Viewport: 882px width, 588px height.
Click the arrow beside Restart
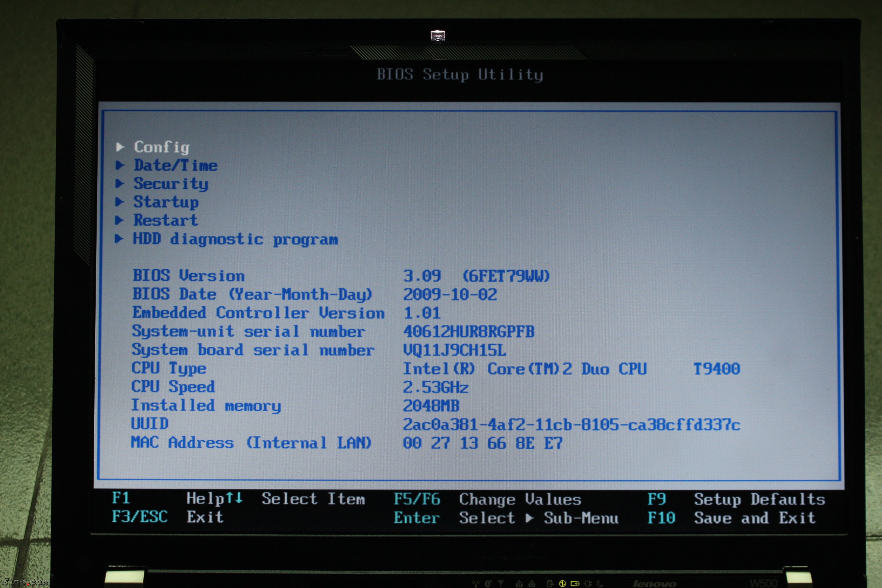point(119,220)
